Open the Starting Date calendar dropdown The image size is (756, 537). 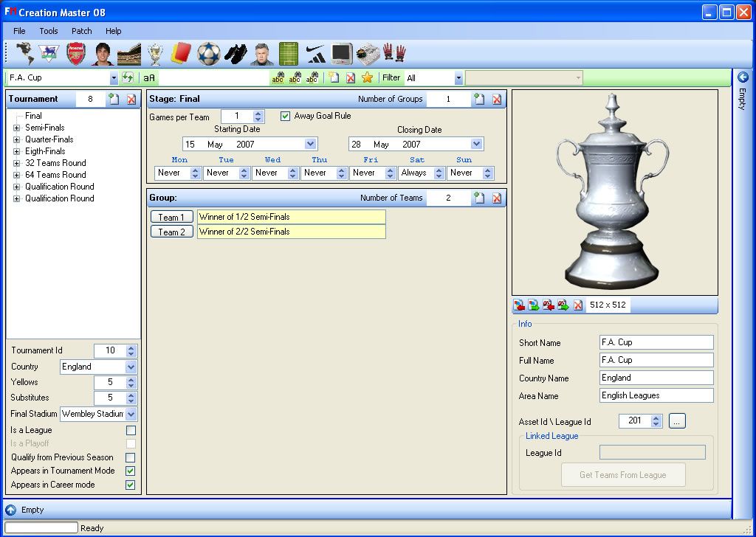pos(311,144)
